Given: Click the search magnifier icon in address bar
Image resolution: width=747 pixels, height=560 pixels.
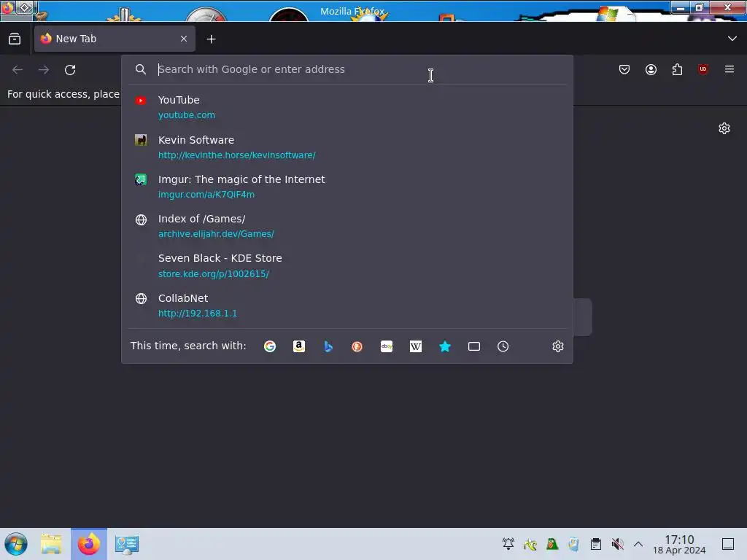Looking at the screenshot, I should pos(141,69).
